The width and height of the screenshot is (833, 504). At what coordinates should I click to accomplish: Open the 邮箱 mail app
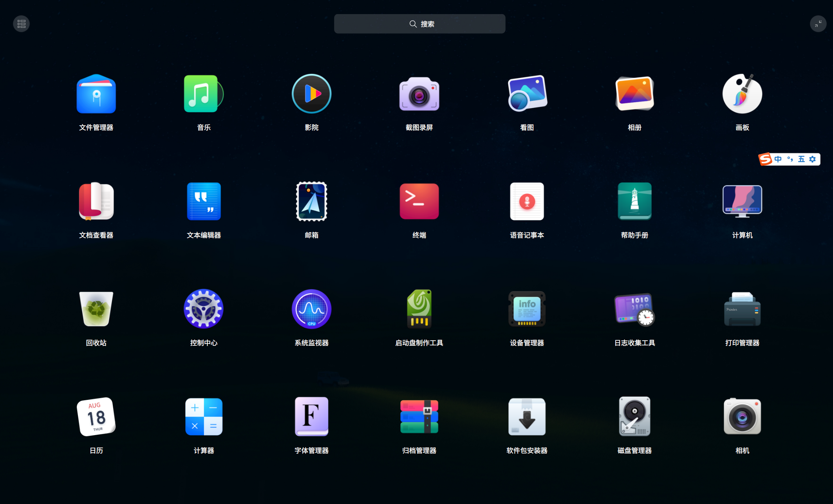(x=311, y=201)
